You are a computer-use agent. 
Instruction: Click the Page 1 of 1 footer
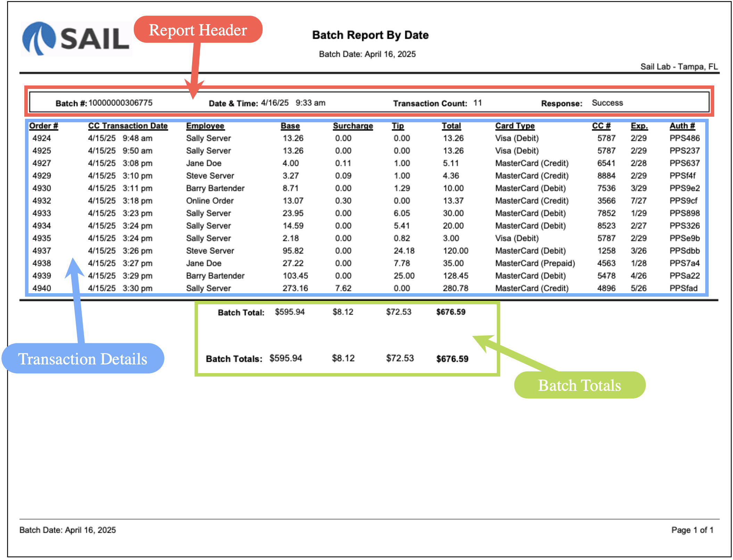point(692,530)
